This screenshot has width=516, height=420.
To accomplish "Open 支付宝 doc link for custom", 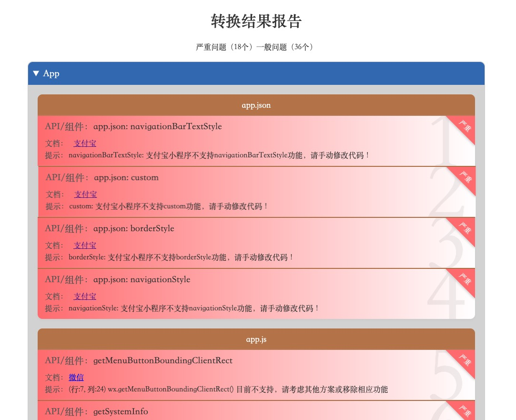I will point(86,195).
